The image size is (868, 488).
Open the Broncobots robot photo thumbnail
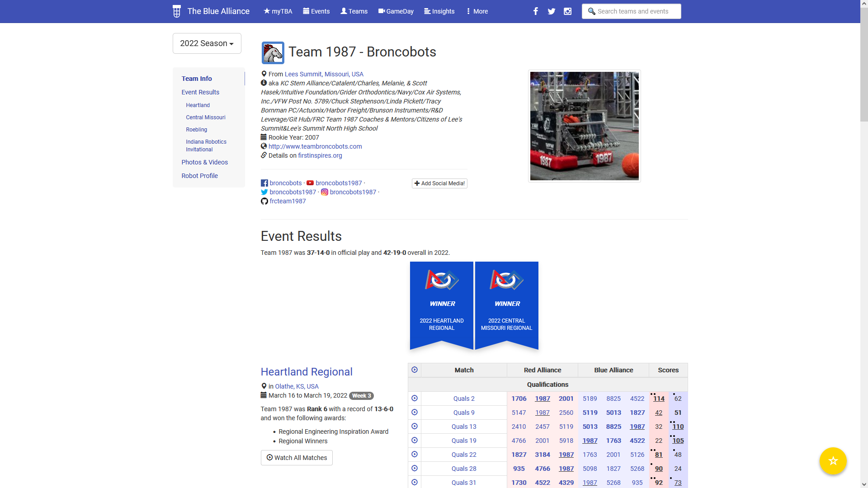[584, 126]
